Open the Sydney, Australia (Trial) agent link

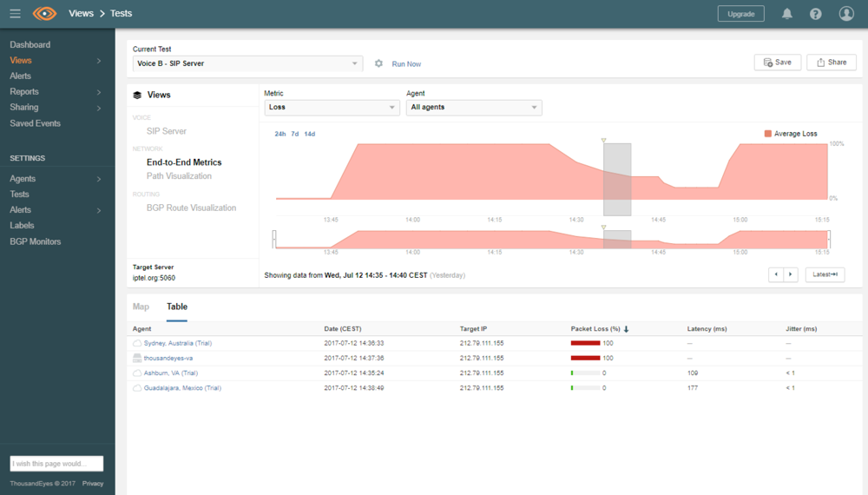[x=178, y=343]
